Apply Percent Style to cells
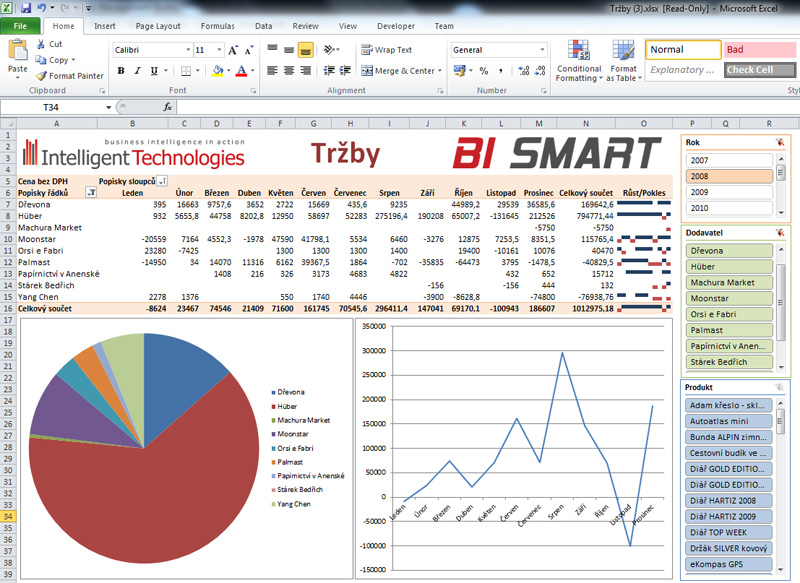 pyautogui.click(x=484, y=71)
